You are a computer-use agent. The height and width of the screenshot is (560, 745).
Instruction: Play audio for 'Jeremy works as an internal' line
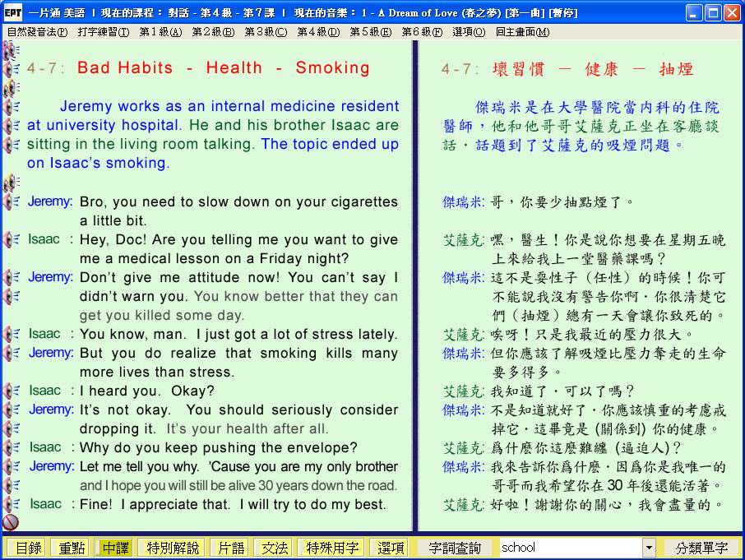pyautogui.click(x=11, y=106)
